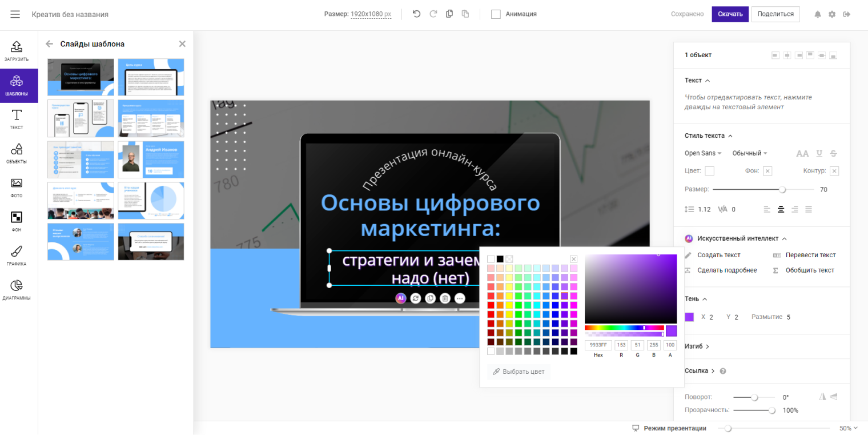Expand the Изгиб section
This screenshot has width=868, height=435.
tap(697, 346)
